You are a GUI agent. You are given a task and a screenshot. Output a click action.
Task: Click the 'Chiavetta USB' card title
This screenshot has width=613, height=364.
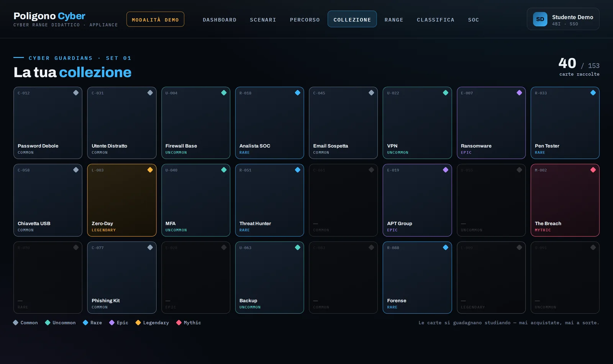click(x=34, y=223)
